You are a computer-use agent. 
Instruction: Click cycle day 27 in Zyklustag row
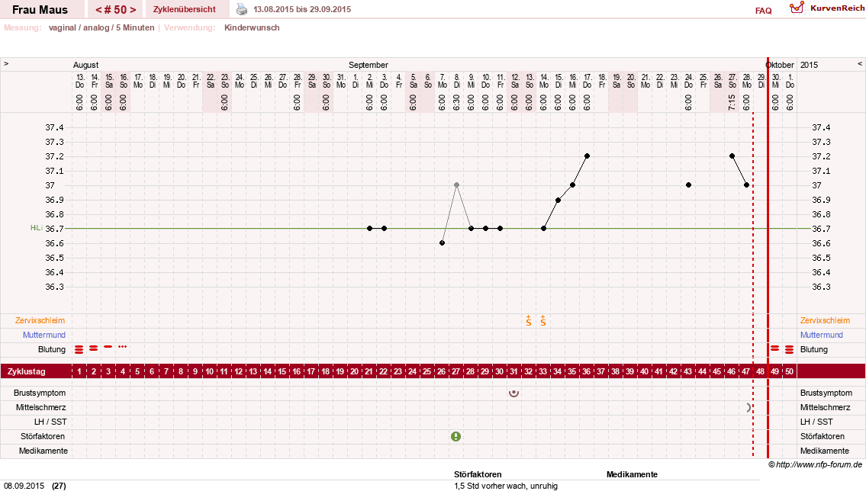[x=456, y=371]
